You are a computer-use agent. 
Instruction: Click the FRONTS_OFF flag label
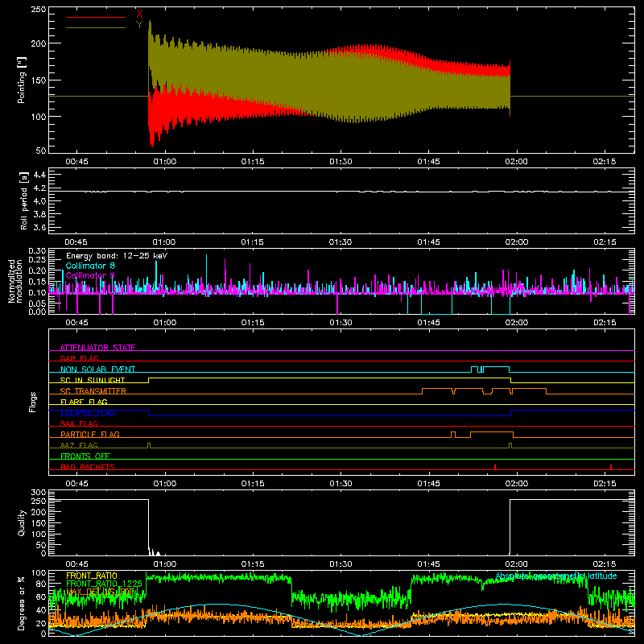coord(85,456)
